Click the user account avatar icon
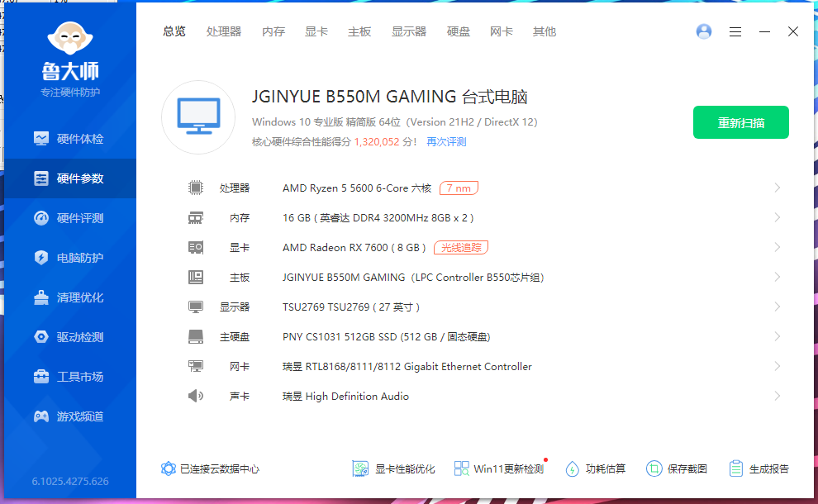This screenshot has height=504, width=818. click(x=704, y=32)
